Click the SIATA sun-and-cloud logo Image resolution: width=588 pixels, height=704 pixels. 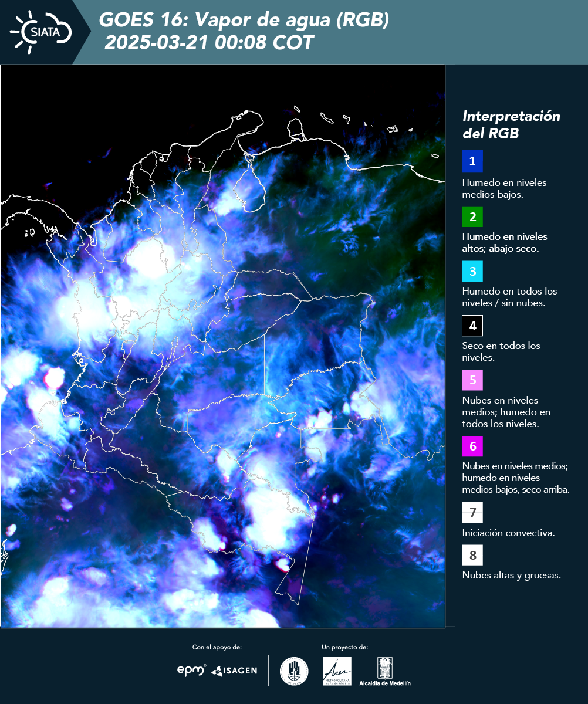point(40,32)
